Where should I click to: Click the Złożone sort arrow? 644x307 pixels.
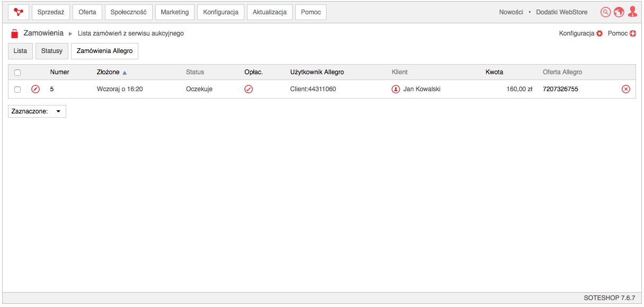125,73
